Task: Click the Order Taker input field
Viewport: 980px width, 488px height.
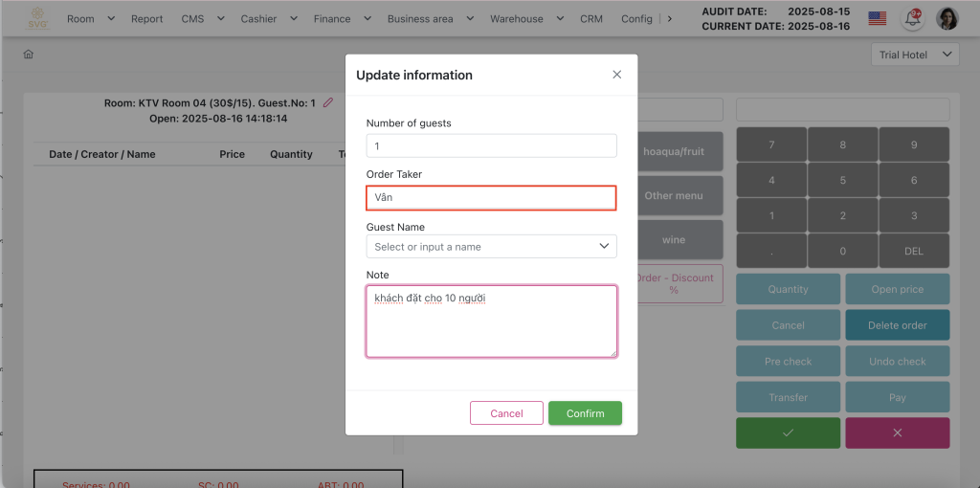Action: coord(491,197)
